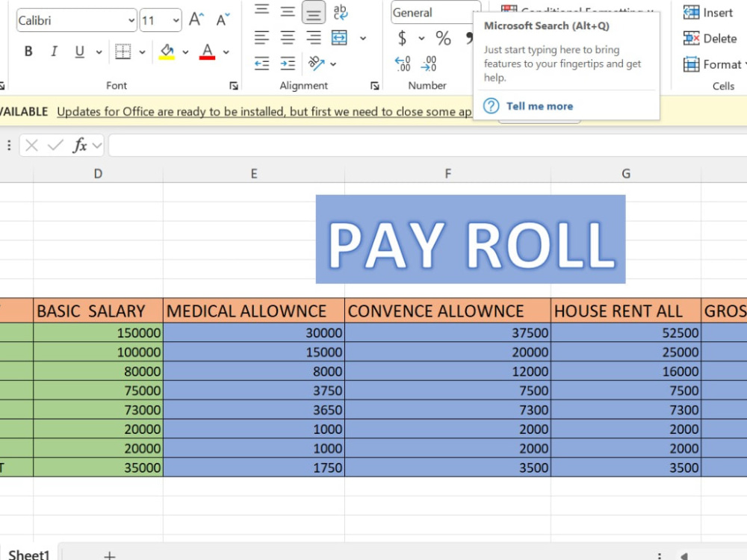The width and height of the screenshot is (747, 560).
Task: Select column F header
Action: click(x=447, y=174)
